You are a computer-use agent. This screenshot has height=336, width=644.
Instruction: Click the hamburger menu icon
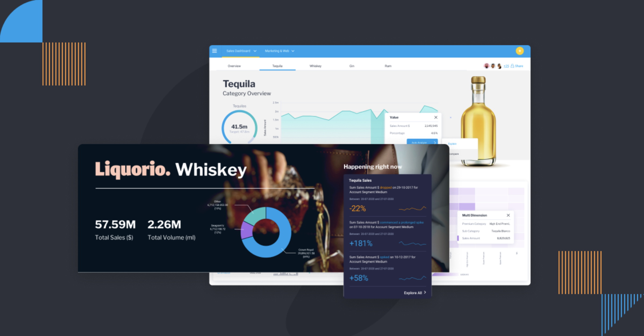(x=216, y=51)
